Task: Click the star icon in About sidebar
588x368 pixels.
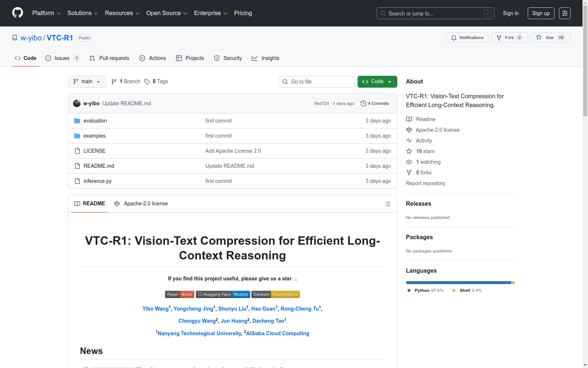Action: (x=409, y=151)
